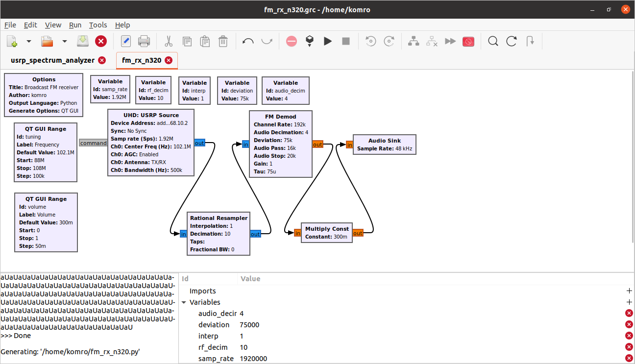The height and width of the screenshot is (364, 635).
Task: Click the new flowgraph icon
Action: coord(12,42)
